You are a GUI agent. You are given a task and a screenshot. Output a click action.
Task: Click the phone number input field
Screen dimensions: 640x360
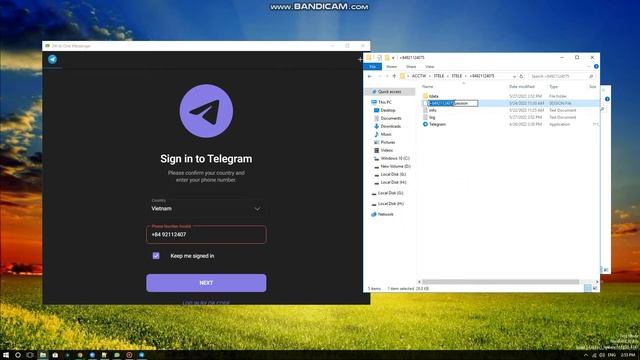pyautogui.click(x=206, y=234)
